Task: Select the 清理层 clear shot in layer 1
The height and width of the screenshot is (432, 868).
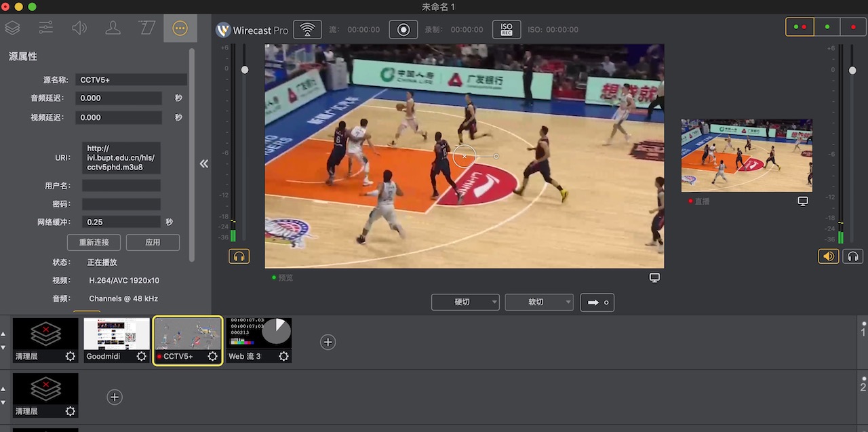Action: (45, 340)
